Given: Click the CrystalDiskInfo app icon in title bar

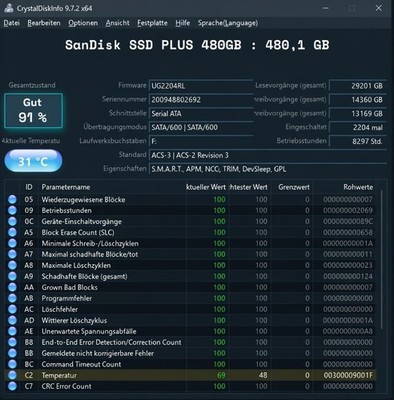Looking at the screenshot, I should coord(8,8).
